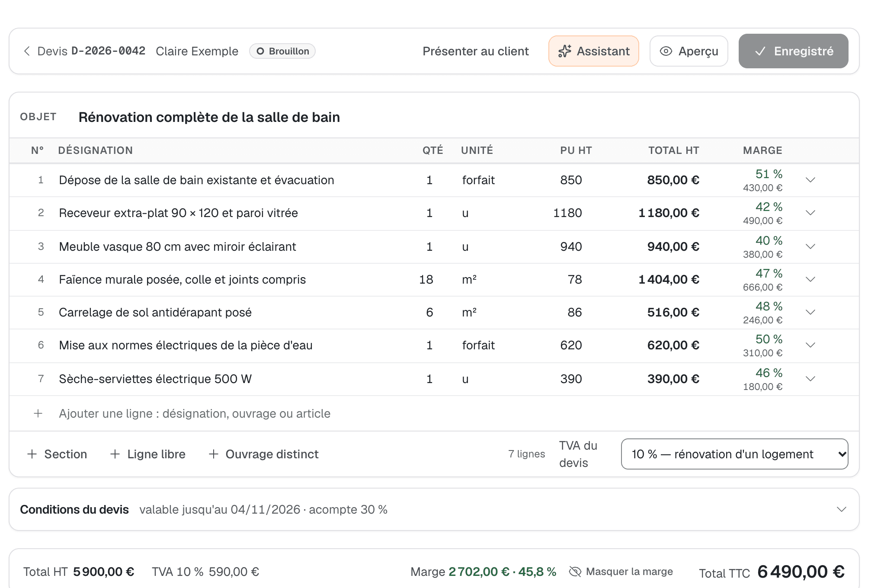Click the quote number D-2026-0042
The image size is (884, 588).
point(108,51)
